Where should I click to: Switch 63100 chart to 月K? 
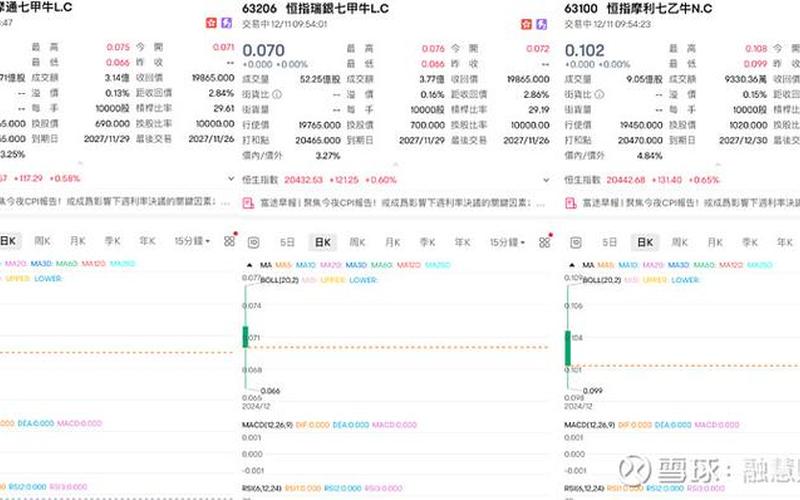(x=715, y=242)
